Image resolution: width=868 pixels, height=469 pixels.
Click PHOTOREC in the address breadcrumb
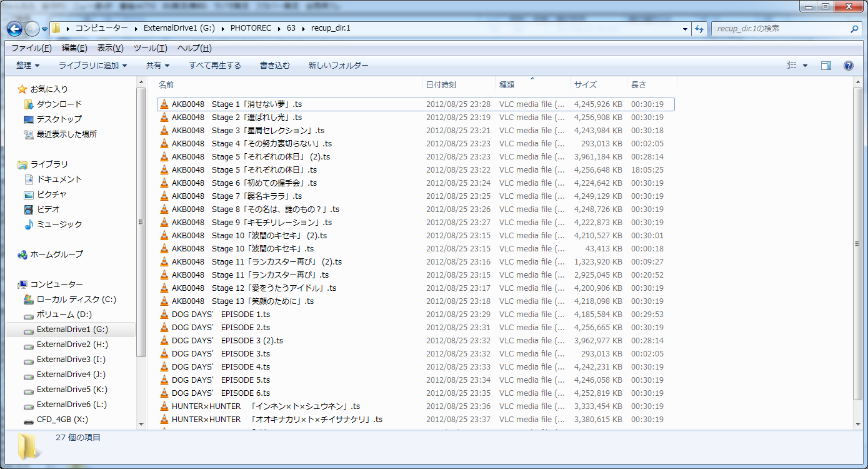[251, 29]
